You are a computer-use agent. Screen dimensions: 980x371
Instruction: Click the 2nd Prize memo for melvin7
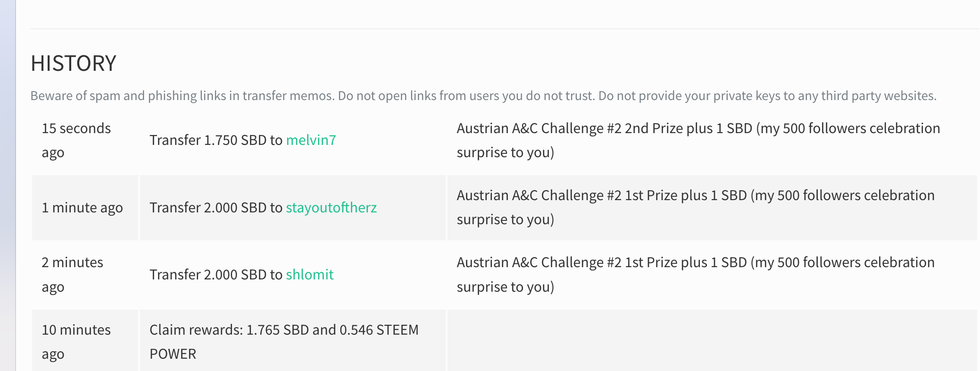tap(698, 140)
